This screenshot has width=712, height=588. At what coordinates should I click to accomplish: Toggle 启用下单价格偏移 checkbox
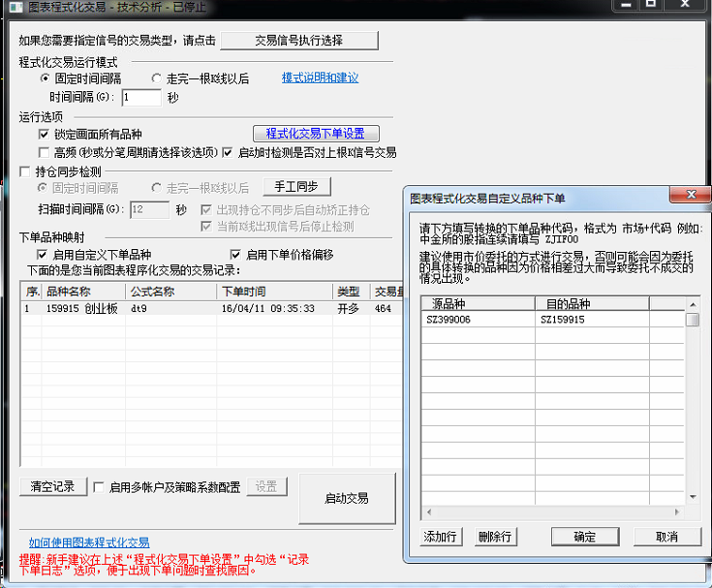235,255
